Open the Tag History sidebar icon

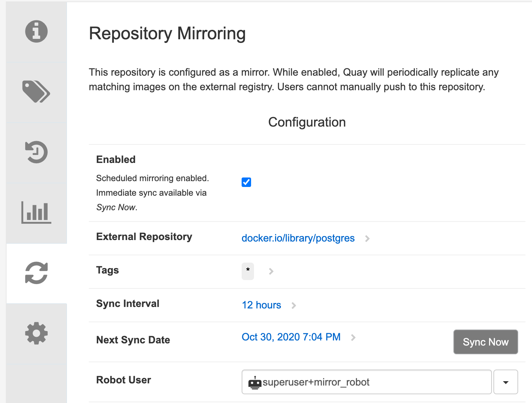click(x=36, y=152)
